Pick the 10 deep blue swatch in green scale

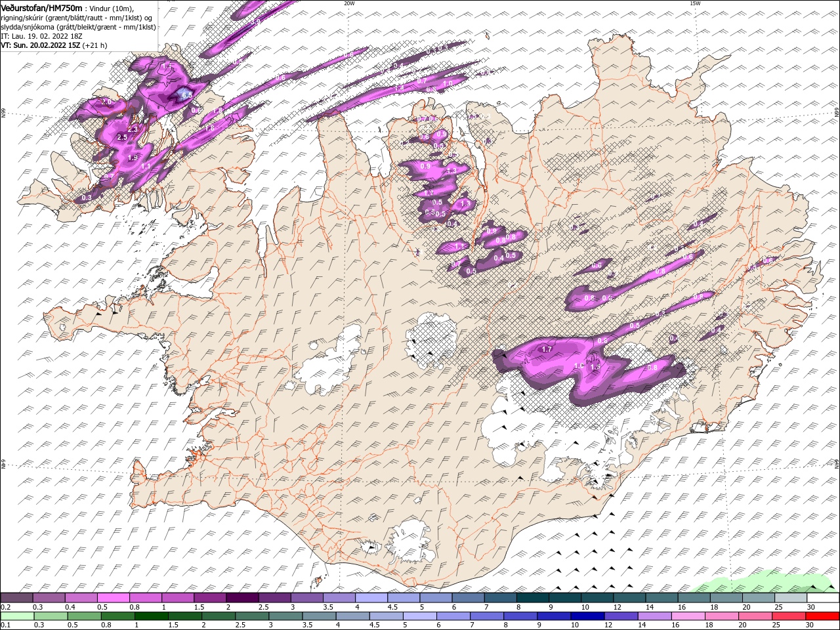tap(587, 616)
